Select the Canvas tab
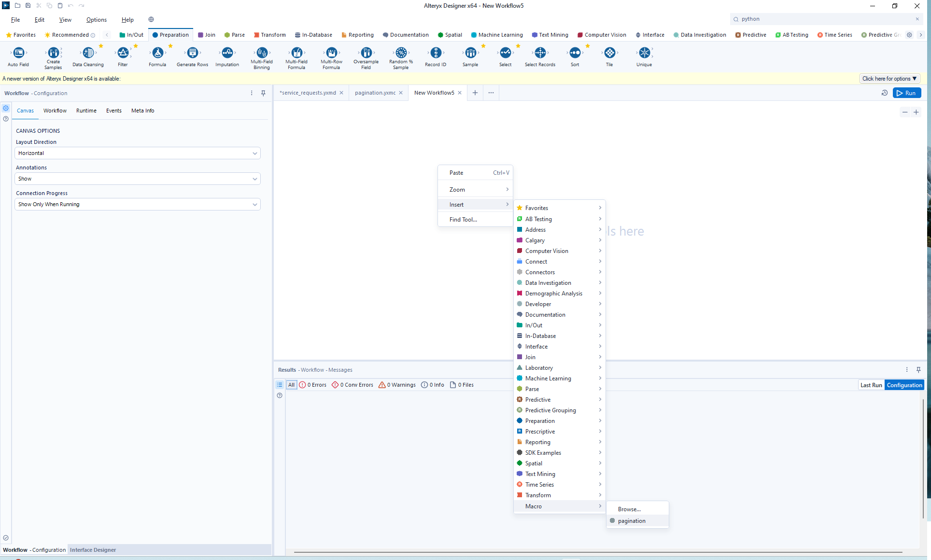Image resolution: width=931 pixels, height=560 pixels. pos(25,110)
